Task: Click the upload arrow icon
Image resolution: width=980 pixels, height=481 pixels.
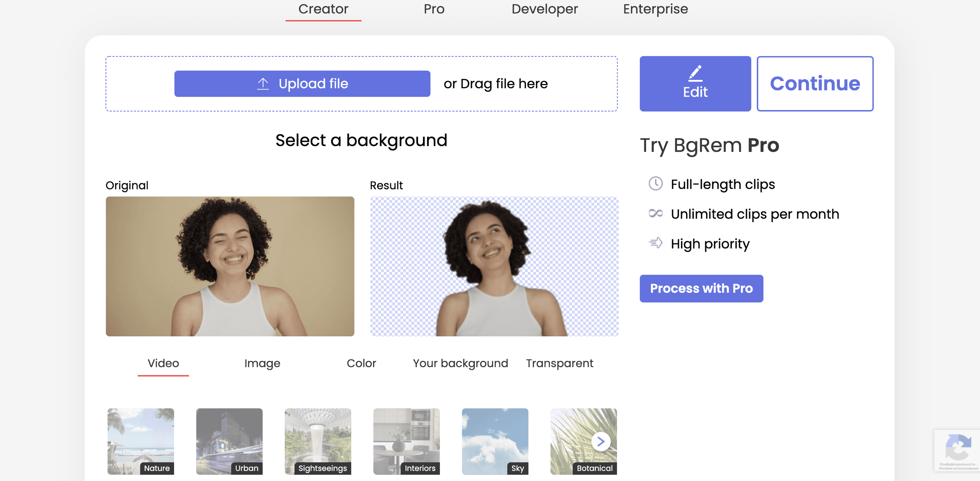Action: click(263, 84)
